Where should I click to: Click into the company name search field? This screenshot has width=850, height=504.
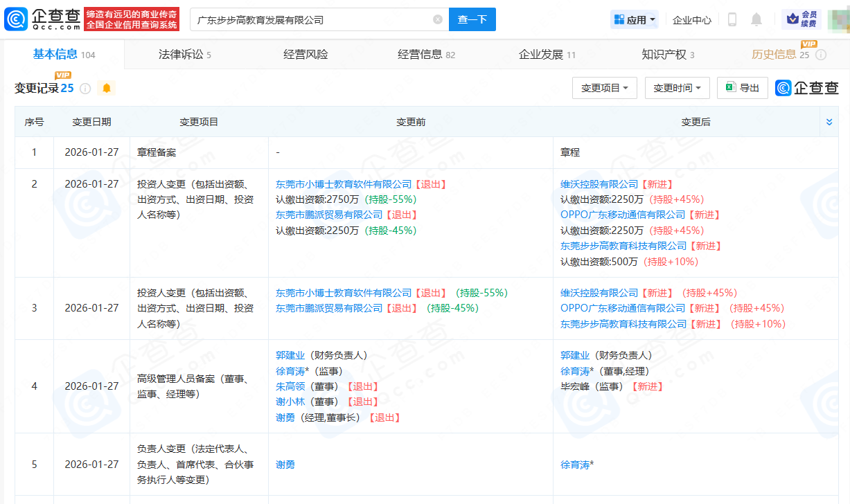(312, 20)
